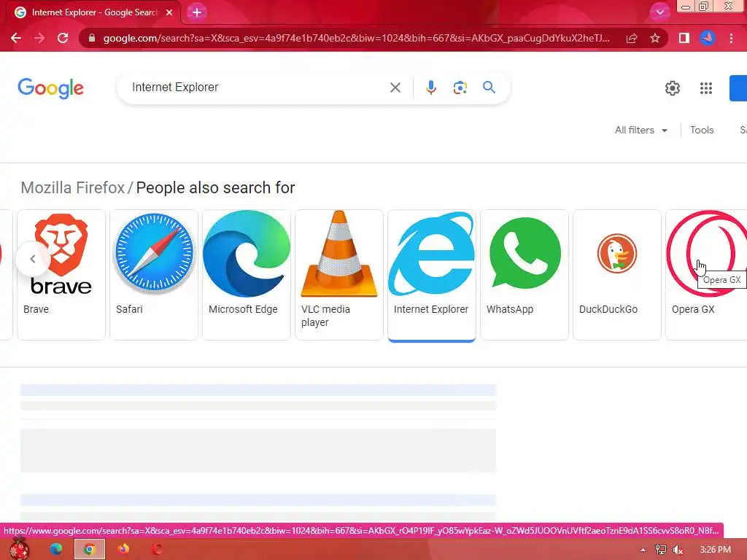Select the Microsoft Edge card
The image size is (747, 560).
[247, 275]
